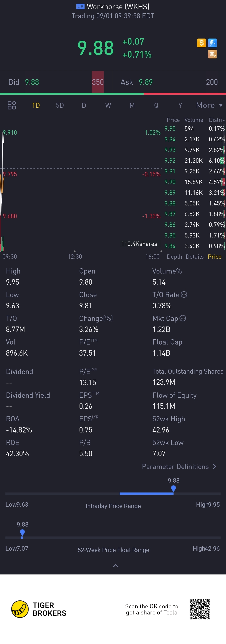Collapse the details panel with up chevron
This screenshot has width=226, height=644.
point(116,566)
